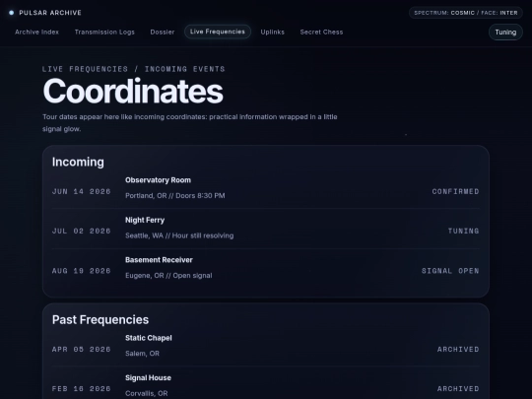Viewport: 532px width, 399px height.
Task: Click the tour dates description paragraph
Action: (x=190, y=123)
